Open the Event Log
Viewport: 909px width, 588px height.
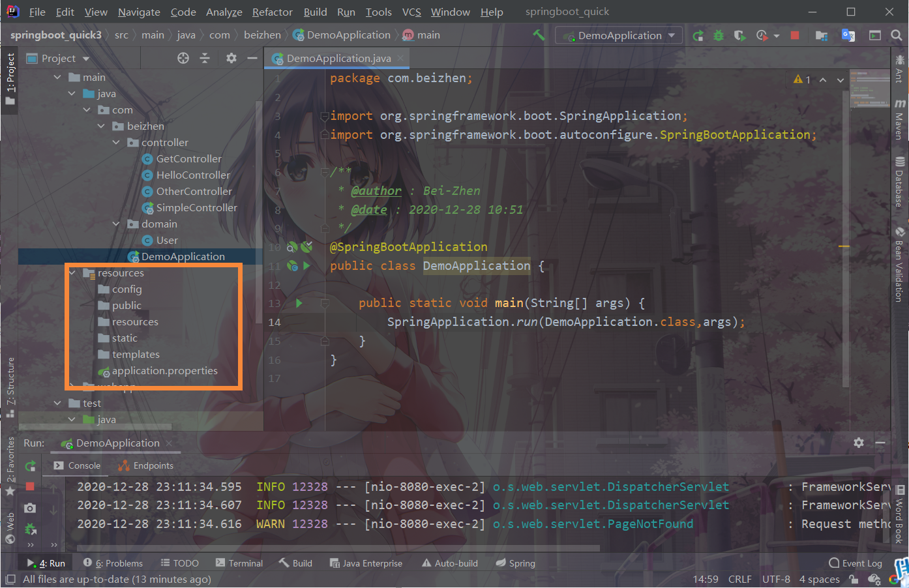pyautogui.click(x=861, y=563)
